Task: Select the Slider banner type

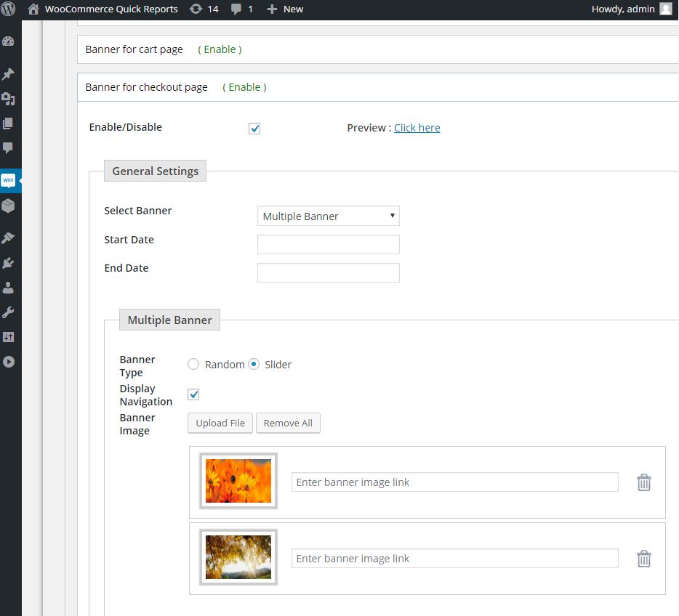Action: [254, 364]
